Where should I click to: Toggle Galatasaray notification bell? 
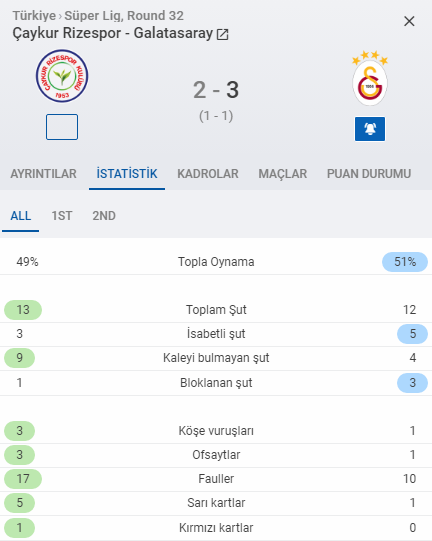point(370,129)
